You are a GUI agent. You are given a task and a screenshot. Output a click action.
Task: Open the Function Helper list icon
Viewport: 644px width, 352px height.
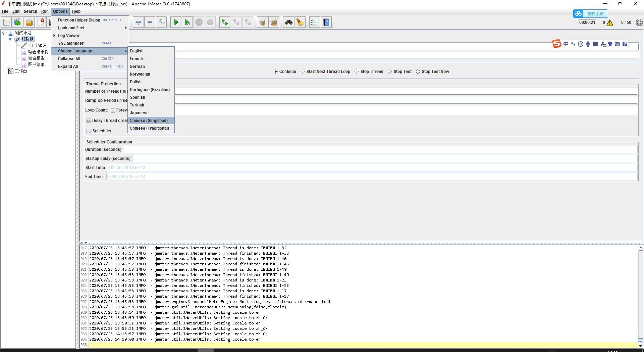315,22
